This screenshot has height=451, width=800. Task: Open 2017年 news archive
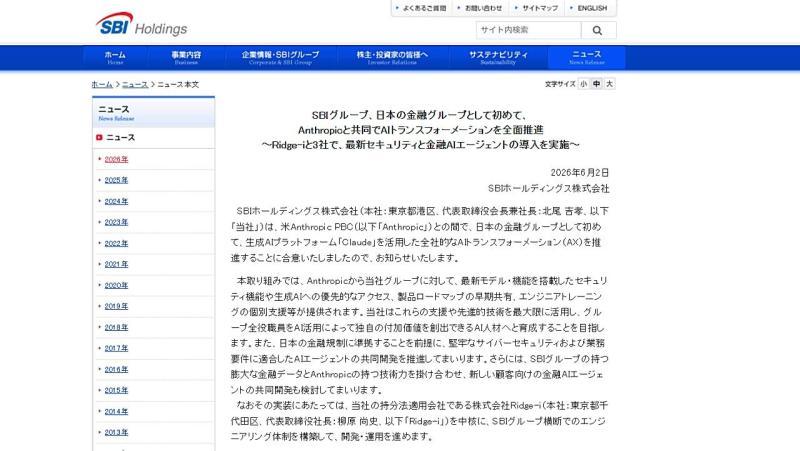(116, 348)
